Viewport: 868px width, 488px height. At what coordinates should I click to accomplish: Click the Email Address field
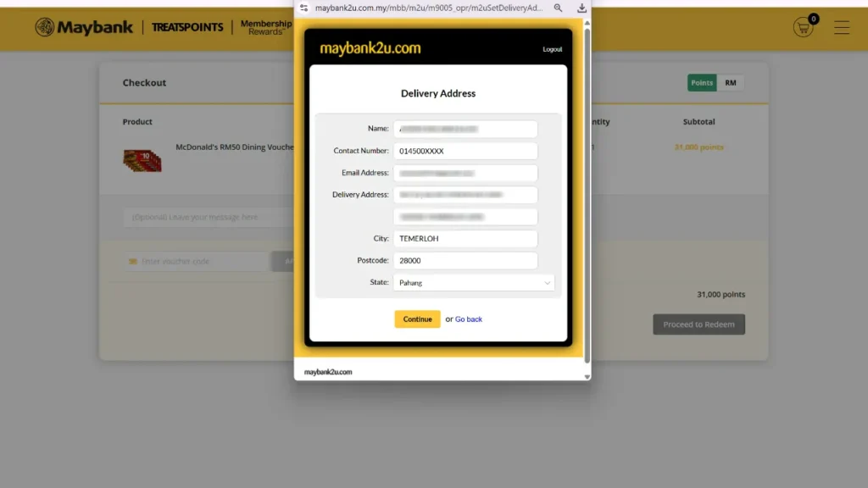click(465, 173)
